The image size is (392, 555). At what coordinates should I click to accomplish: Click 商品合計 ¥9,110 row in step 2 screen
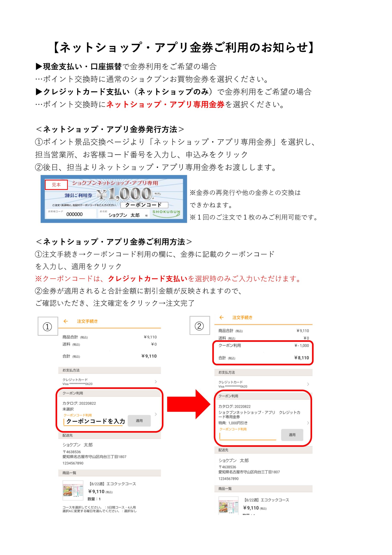point(264,331)
